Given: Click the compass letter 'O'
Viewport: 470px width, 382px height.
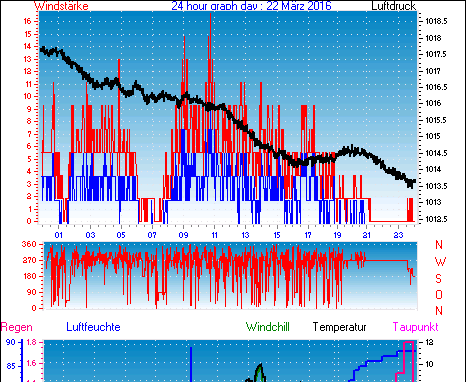Looking at the screenshot, I should [439, 294].
